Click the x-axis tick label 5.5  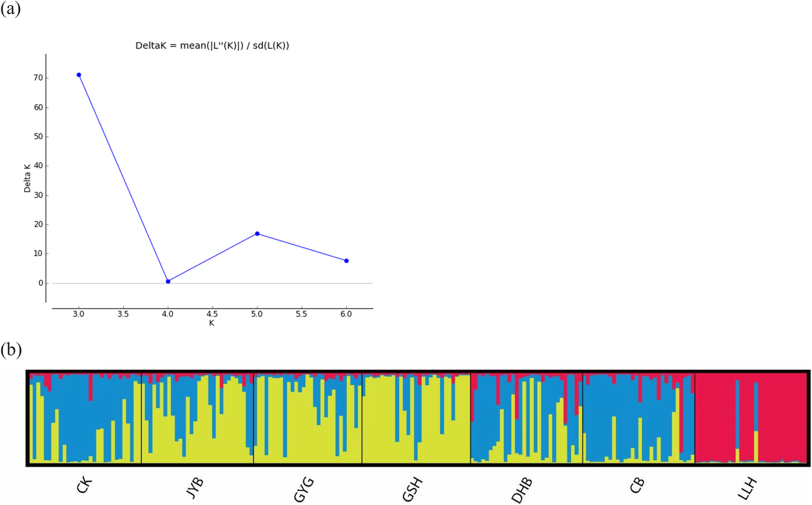pos(302,314)
